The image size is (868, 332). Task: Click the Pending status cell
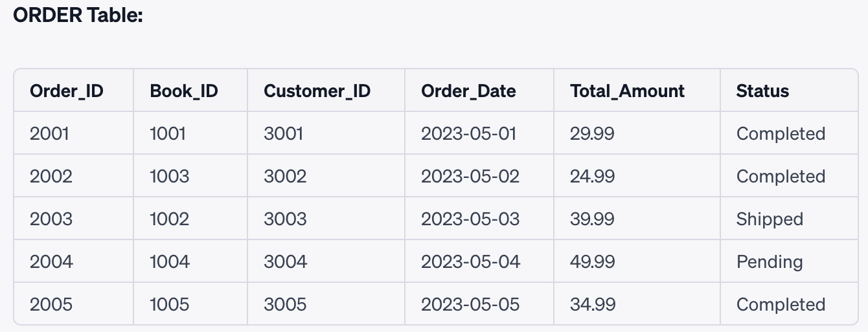point(770,261)
